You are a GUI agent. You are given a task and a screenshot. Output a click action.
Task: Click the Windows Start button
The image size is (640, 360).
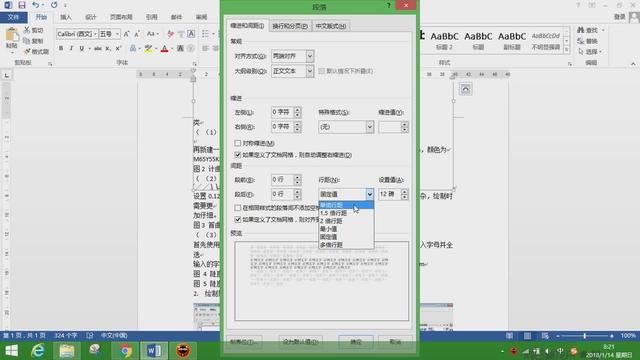[11, 351]
